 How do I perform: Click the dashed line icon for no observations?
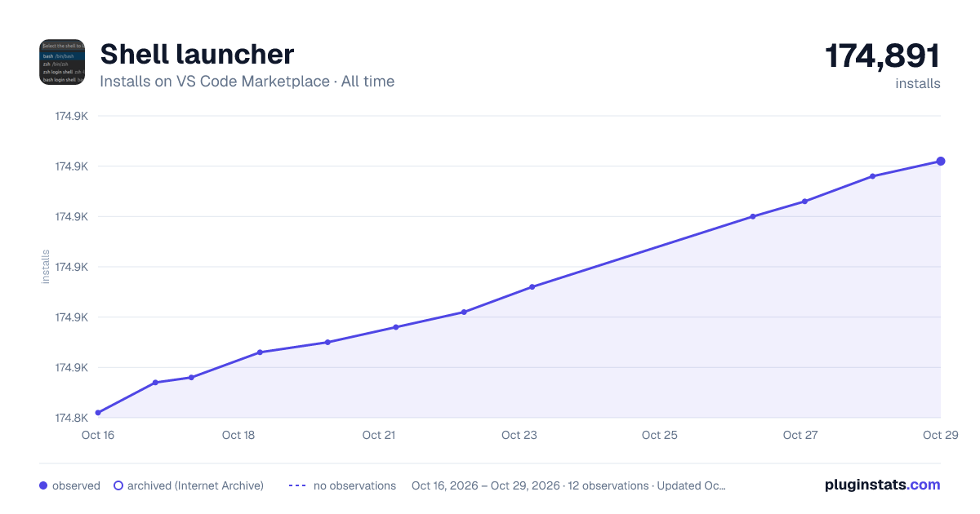[297, 485]
